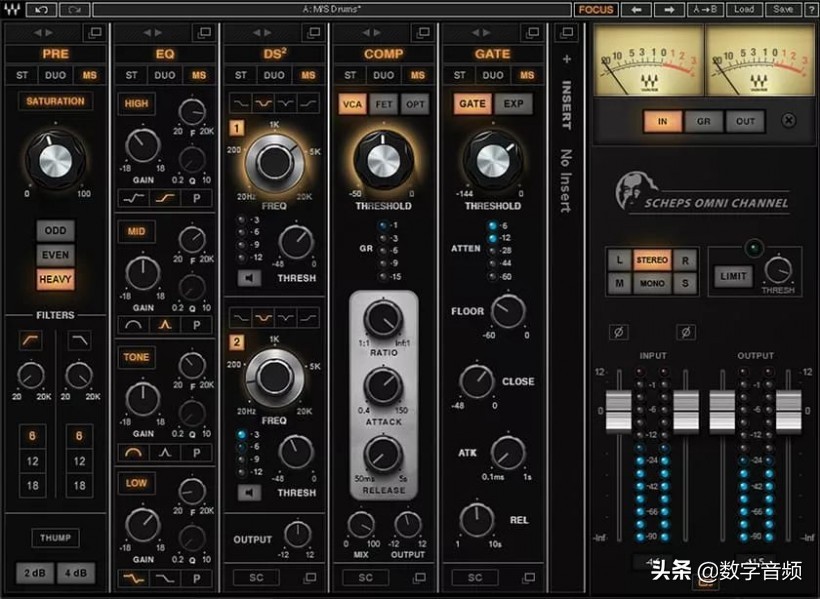This screenshot has width=820, height=599.
Task: Switch DS² module to MS mode
Action: [x=308, y=75]
